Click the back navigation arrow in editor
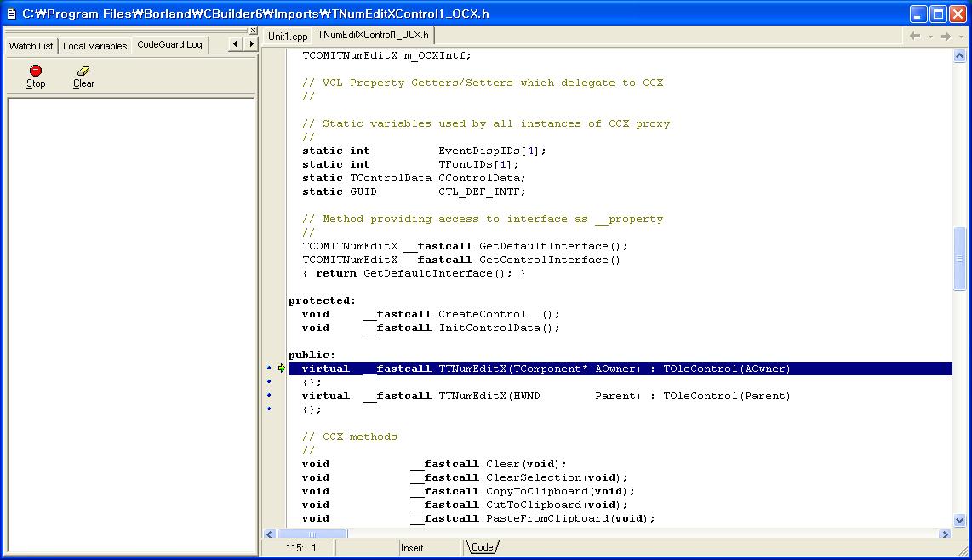Image resolution: width=972 pixels, height=560 pixels. pos(915,37)
